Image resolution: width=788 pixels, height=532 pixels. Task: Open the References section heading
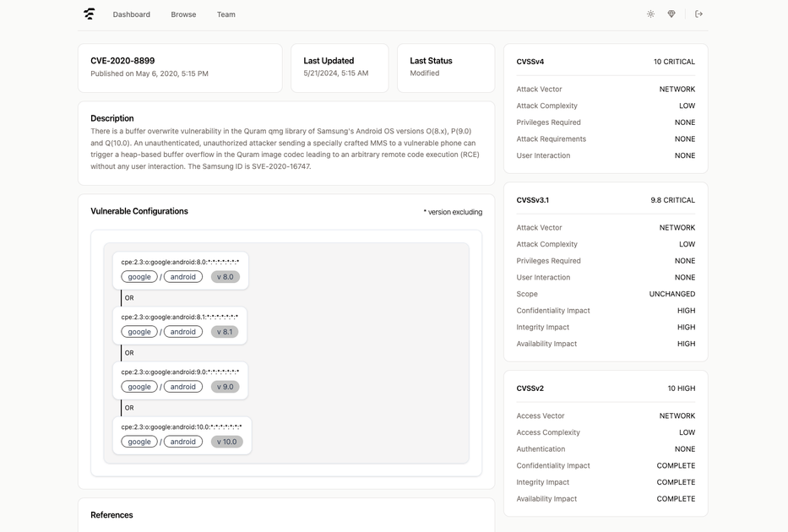(x=111, y=514)
